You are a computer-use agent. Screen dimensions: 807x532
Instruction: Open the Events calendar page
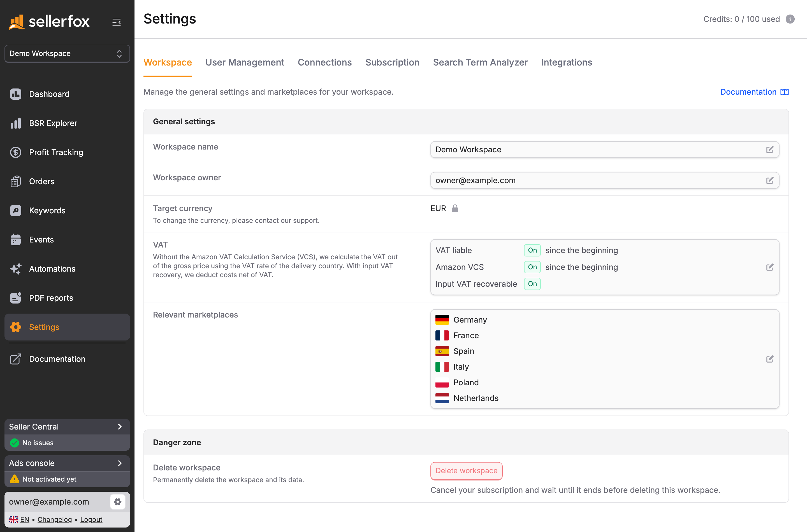(x=67, y=239)
